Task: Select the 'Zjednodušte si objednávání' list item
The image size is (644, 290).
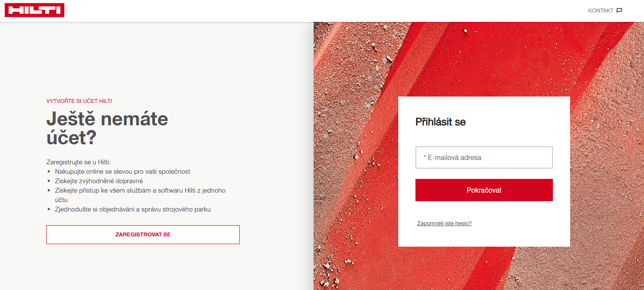Action: (x=133, y=209)
